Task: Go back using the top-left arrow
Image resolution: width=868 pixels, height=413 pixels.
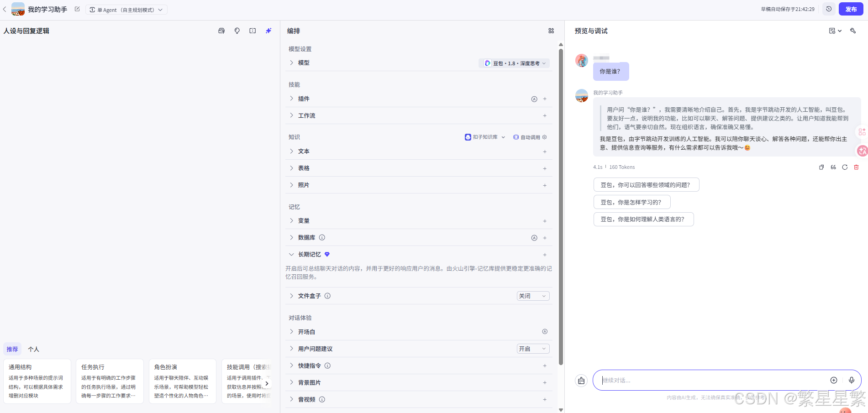Action: pos(5,9)
